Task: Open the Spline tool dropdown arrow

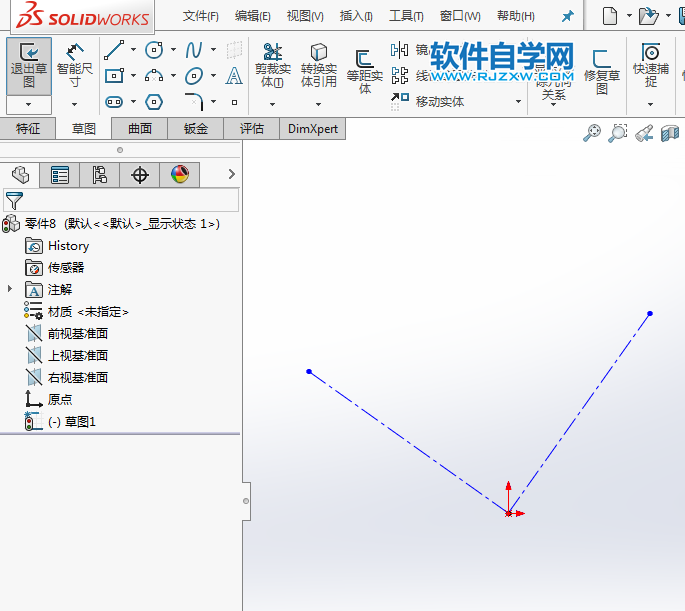Action: (x=213, y=50)
